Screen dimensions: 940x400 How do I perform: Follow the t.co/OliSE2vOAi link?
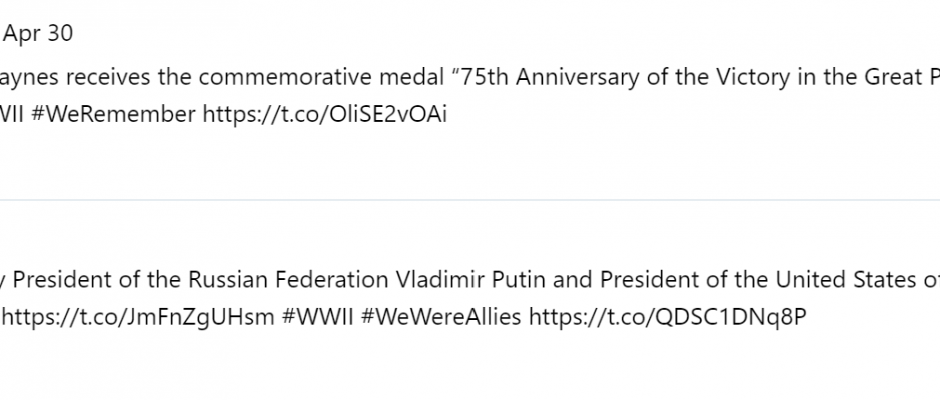(325, 114)
